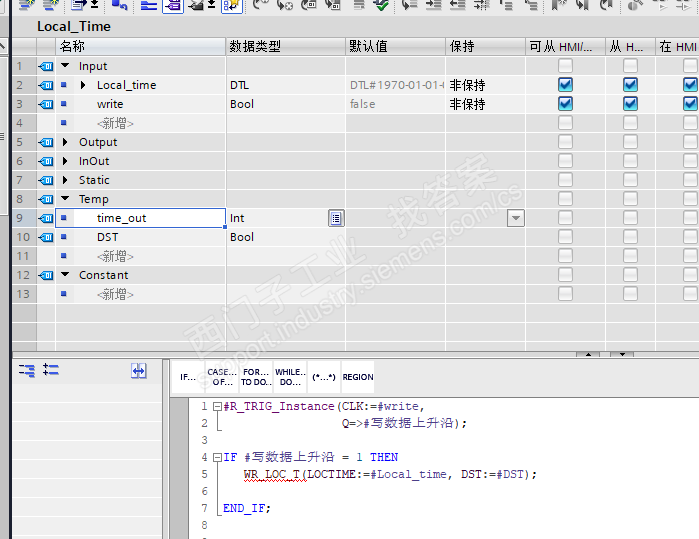Click the blue stacked-rows toolbar icon
This screenshot has width=699, height=539.
149,5
